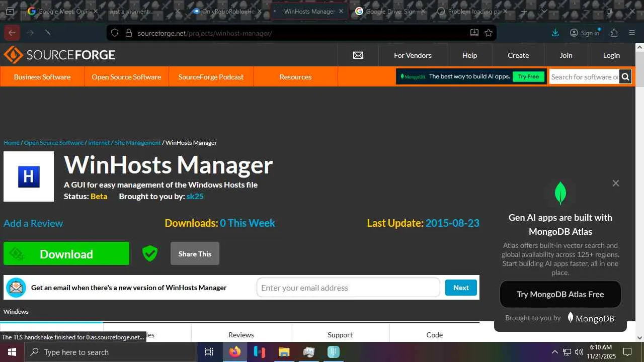Click the Join link in the header
This screenshot has height=362, width=644.
click(x=566, y=55)
